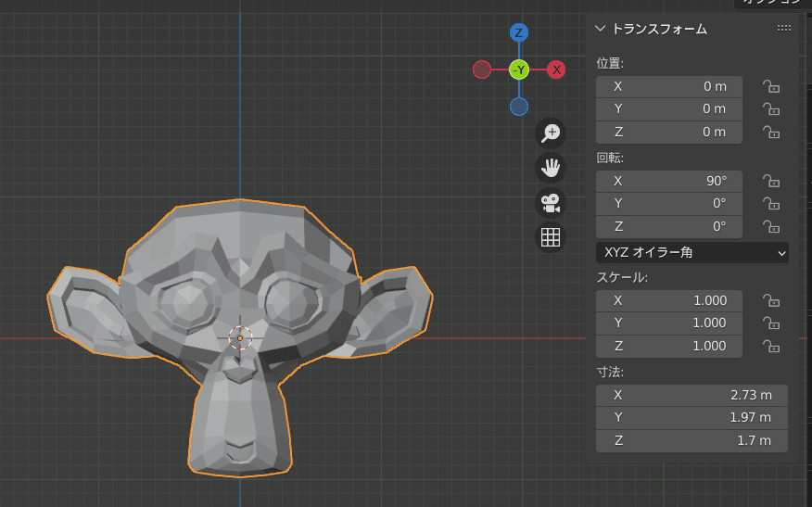This screenshot has height=507, width=812.
Task: Click the Scale Z field 1.000
Action: [x=669, y=346]
